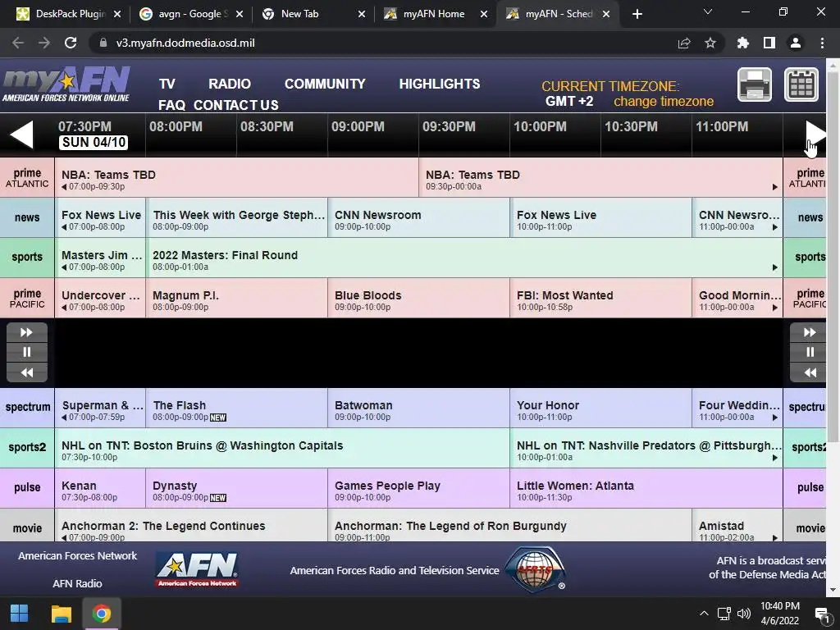Select the pulse channel label
Screen dimensions: 840x630
tap(27, 487)
